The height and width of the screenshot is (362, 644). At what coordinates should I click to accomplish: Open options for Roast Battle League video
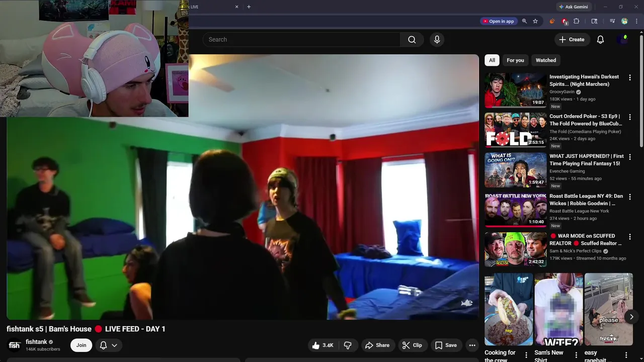[629, 197]
